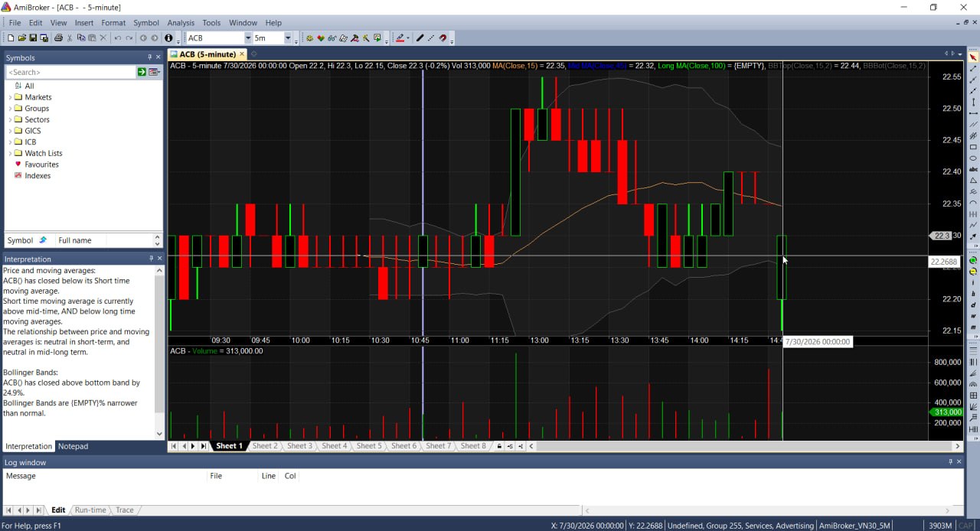Image resolution: width=980 pixels, height=531 pixels.
Task: Click the green circular icon in right toolbar
Action: coord(973,260)
